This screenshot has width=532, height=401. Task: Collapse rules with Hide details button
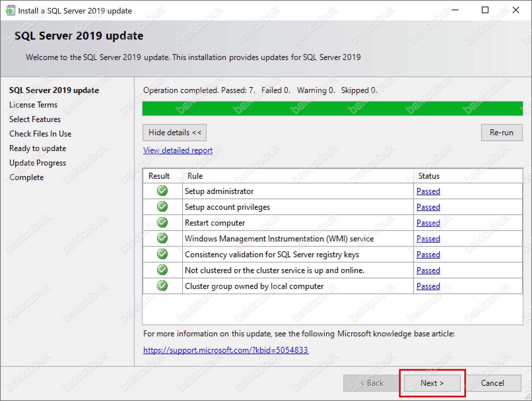[175, 133]
